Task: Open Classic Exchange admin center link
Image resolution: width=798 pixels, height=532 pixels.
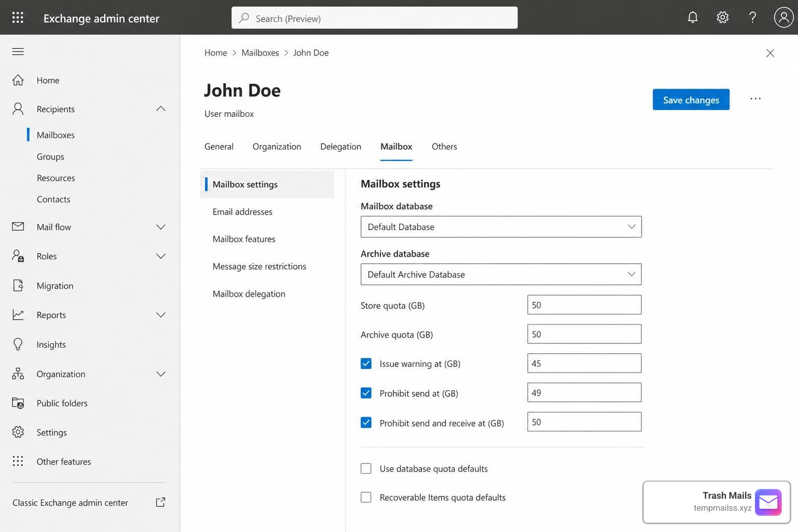Action: click(70, 502)
